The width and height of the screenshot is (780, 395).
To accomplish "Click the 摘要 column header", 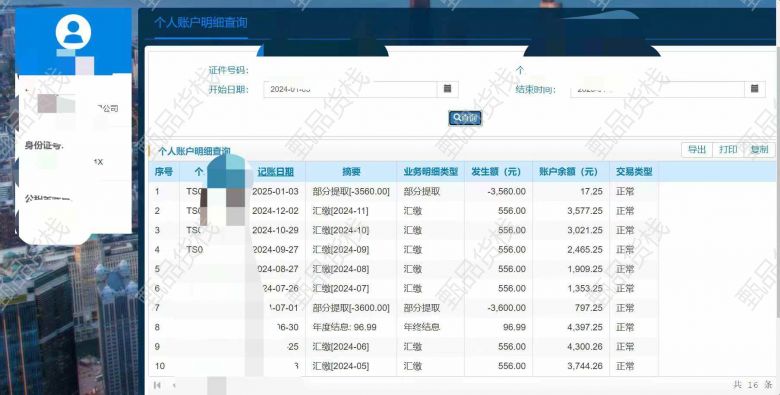I will pyautogui.click(x=351, y=172).
